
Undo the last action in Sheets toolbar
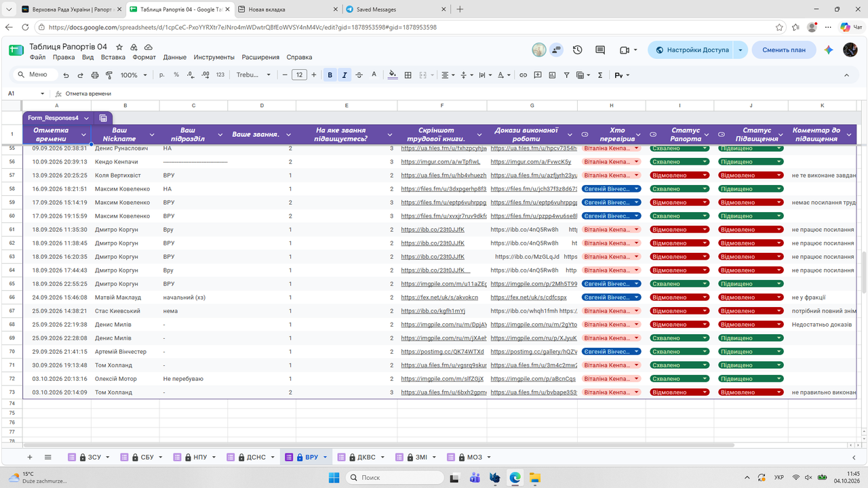[66, 75]
